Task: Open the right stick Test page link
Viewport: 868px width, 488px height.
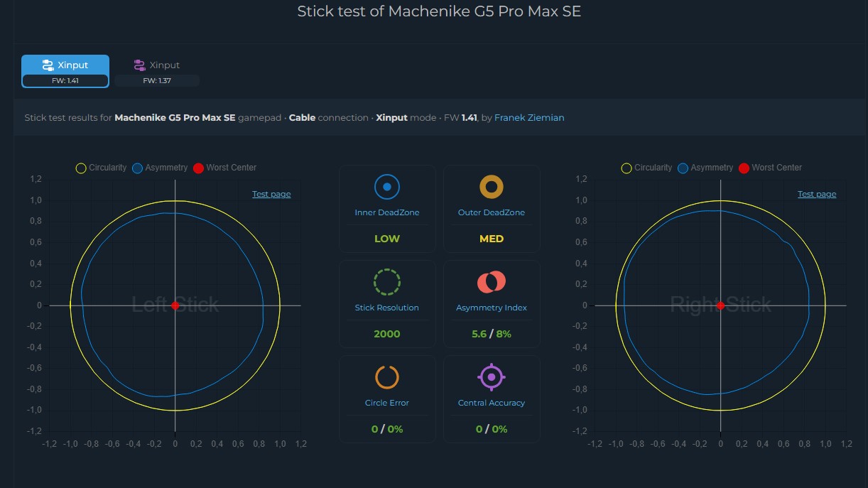Action: [817, 194]
